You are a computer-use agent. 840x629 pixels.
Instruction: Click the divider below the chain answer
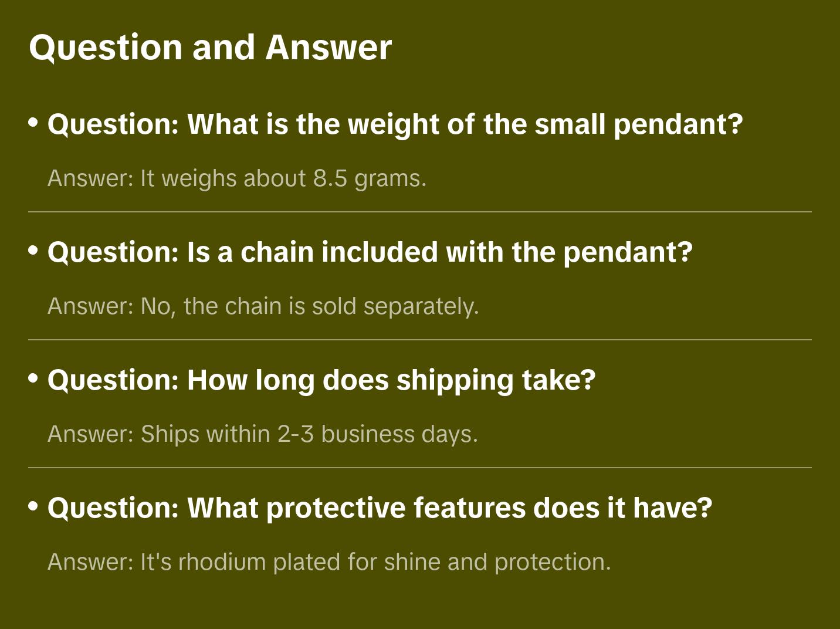point(420,340)
